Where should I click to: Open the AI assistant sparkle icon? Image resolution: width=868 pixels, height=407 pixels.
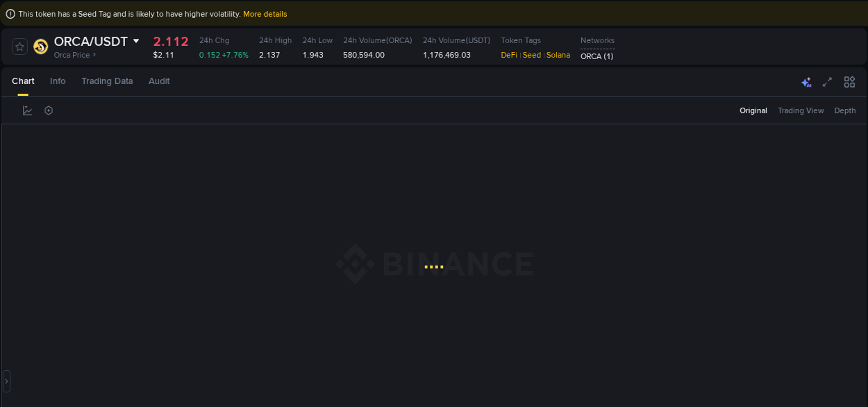[x=806, y=82]
